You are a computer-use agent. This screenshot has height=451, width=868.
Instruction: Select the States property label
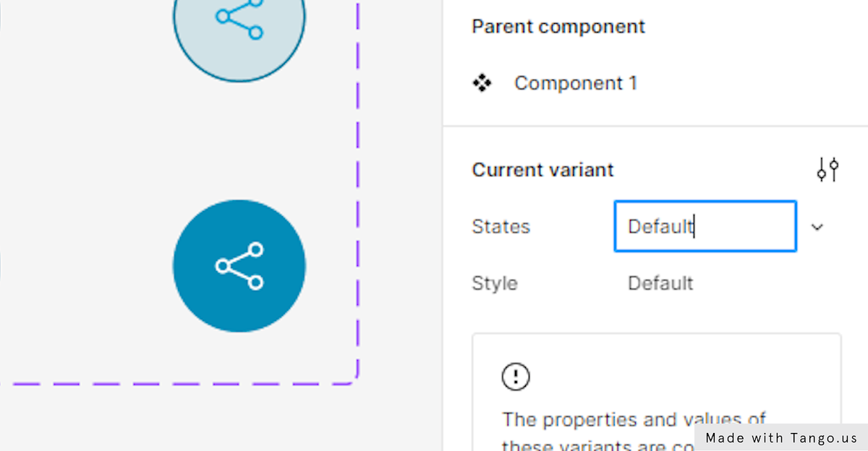(501, 227)
